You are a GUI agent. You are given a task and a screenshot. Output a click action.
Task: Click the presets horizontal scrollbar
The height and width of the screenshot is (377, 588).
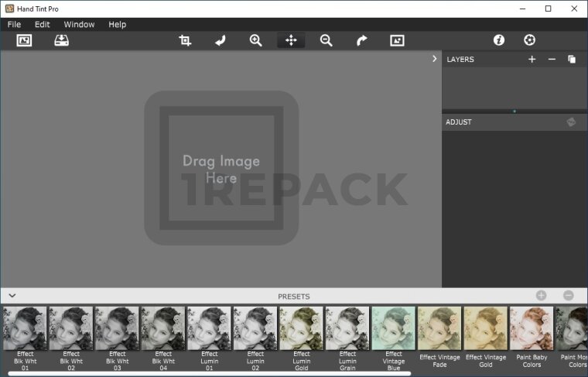(x=209, y=374)
